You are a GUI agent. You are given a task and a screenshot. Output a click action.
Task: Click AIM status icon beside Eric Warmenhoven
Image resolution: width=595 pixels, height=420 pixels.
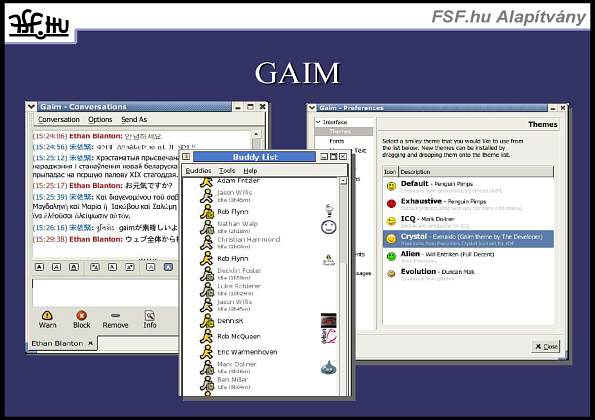[207, 352]
